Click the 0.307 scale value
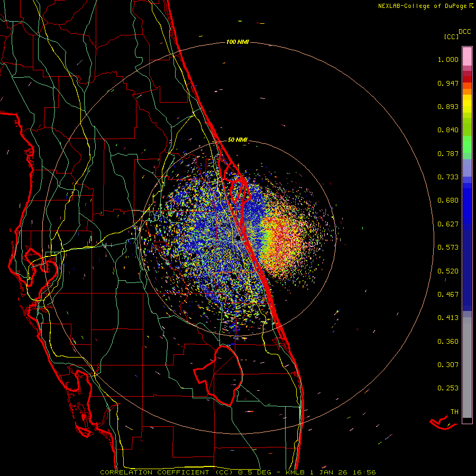476x476 pixels. click(448, 365)
